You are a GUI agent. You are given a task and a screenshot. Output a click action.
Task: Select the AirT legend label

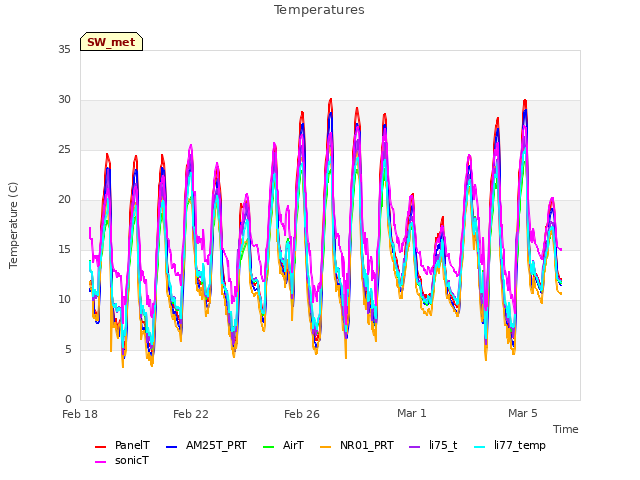point(293,445)
